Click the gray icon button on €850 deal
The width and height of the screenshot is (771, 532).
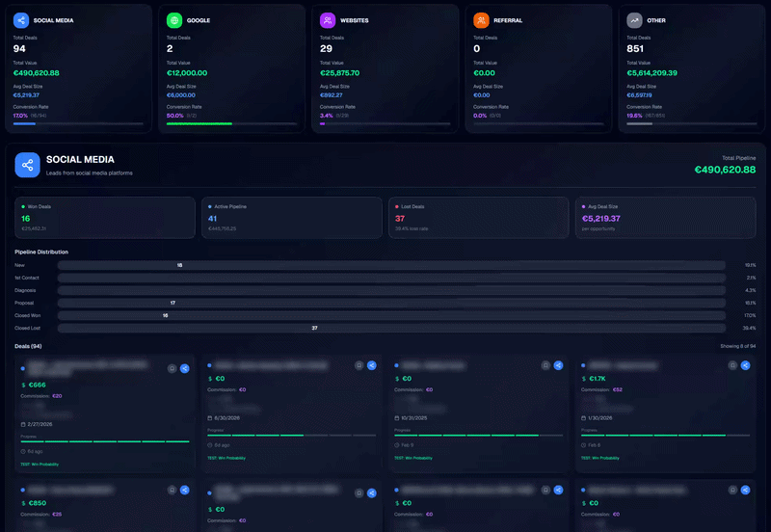pos(172,492)
